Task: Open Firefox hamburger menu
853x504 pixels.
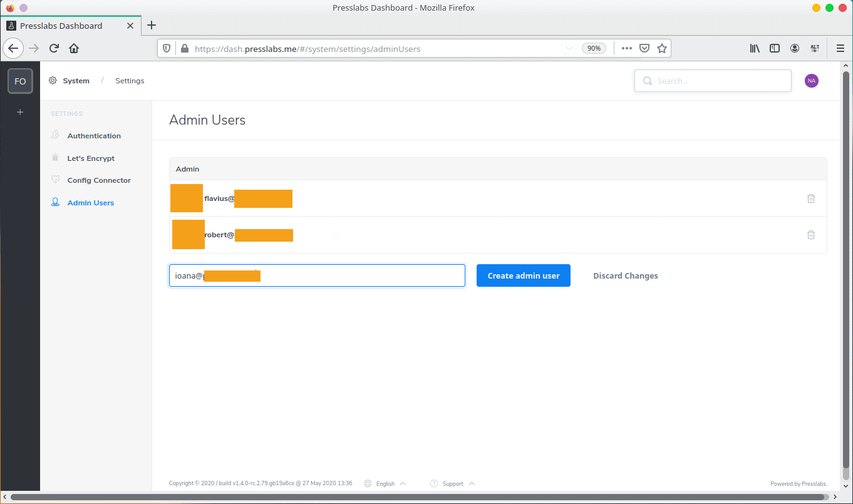Action: point(840,48)
